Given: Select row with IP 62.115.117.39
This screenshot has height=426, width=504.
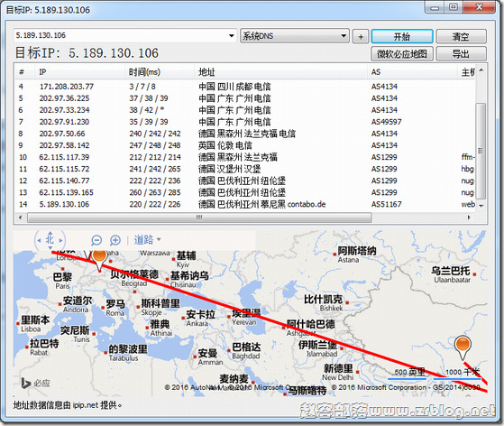Looking at the screenshot, I should coord(245,157).
